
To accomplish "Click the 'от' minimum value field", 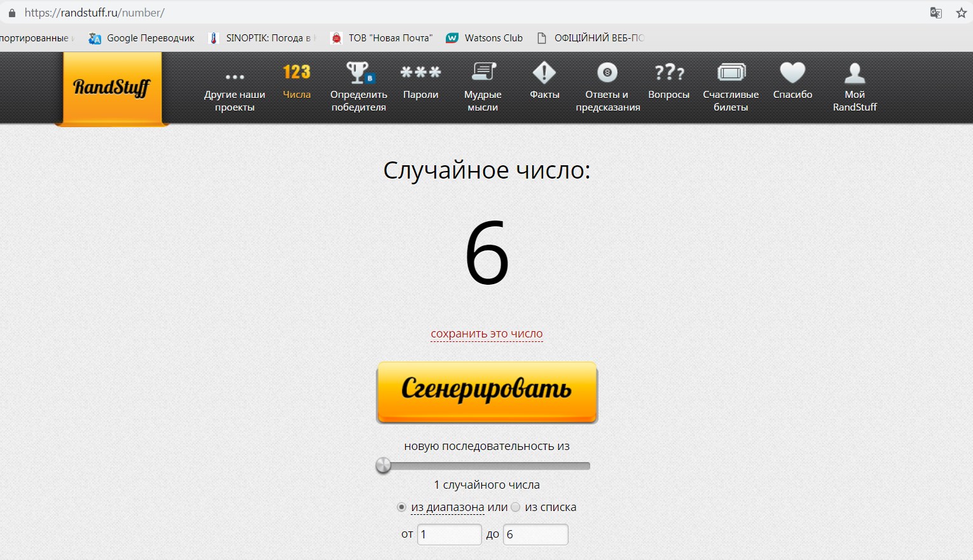I will click(449, 535).
